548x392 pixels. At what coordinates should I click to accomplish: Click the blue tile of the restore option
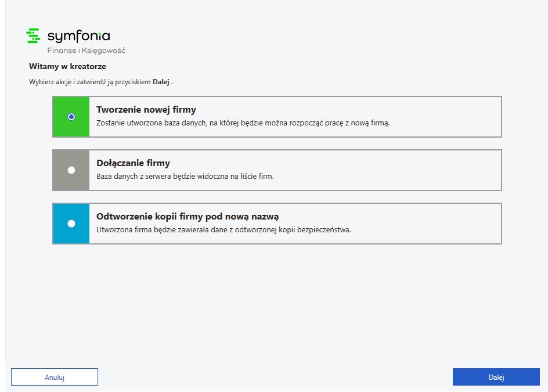71,224
